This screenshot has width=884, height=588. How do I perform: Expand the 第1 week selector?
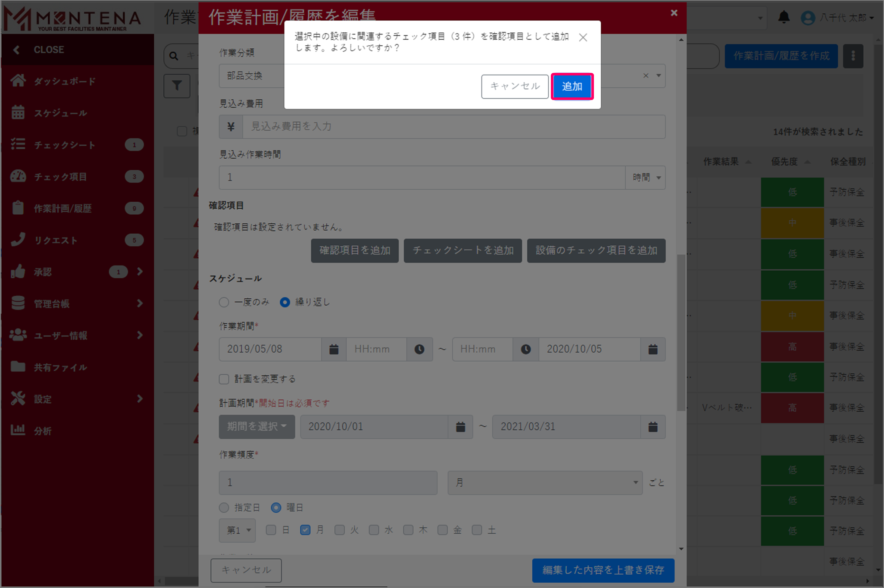click(237, 530)
